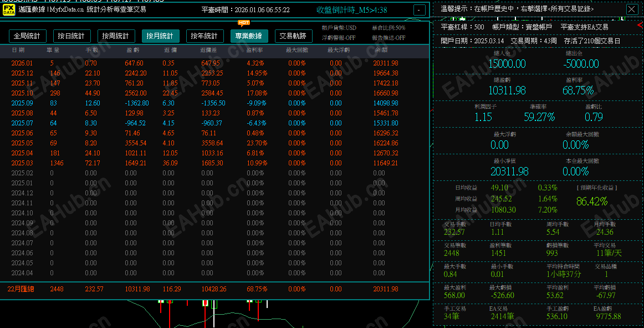Click the 最大回撤 column header
644x328 pixels.
pyautogui.click(x=297, y=50)
